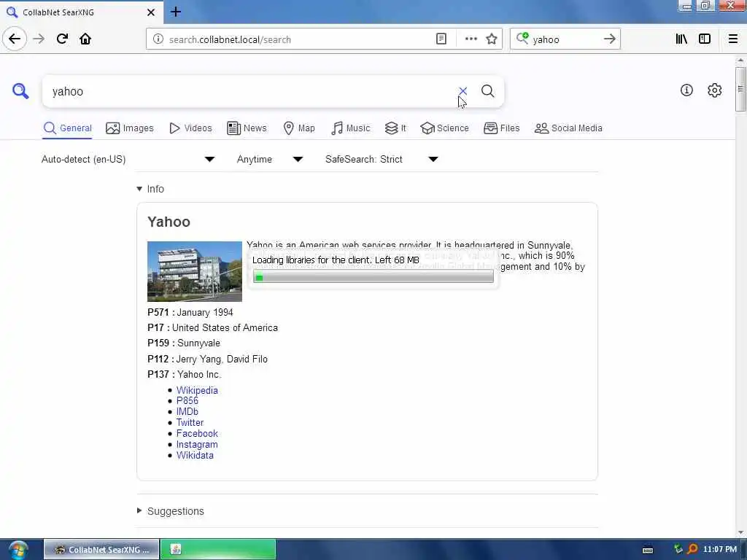This screenshot has width=747, height=560.
Task: Click the network tray icon
Action: (x=678, y=549)
